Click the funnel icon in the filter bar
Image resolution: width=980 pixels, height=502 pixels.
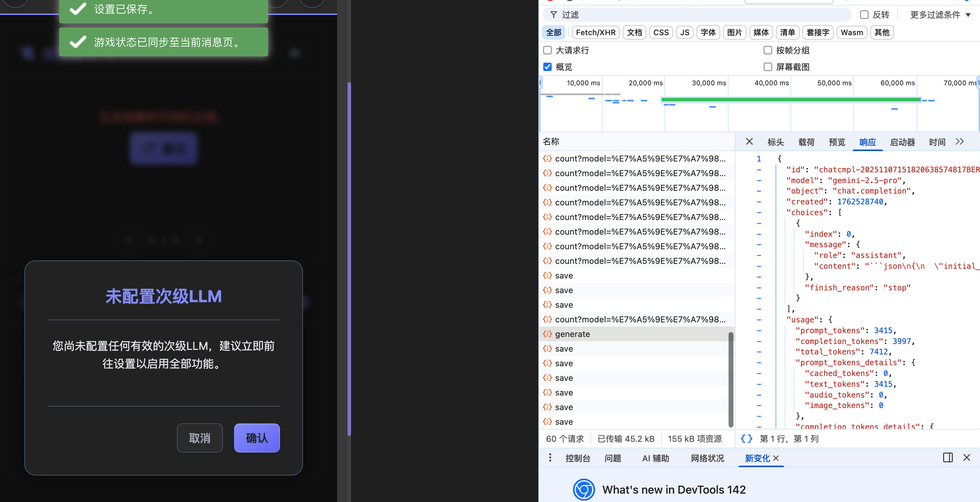point(553,15)
